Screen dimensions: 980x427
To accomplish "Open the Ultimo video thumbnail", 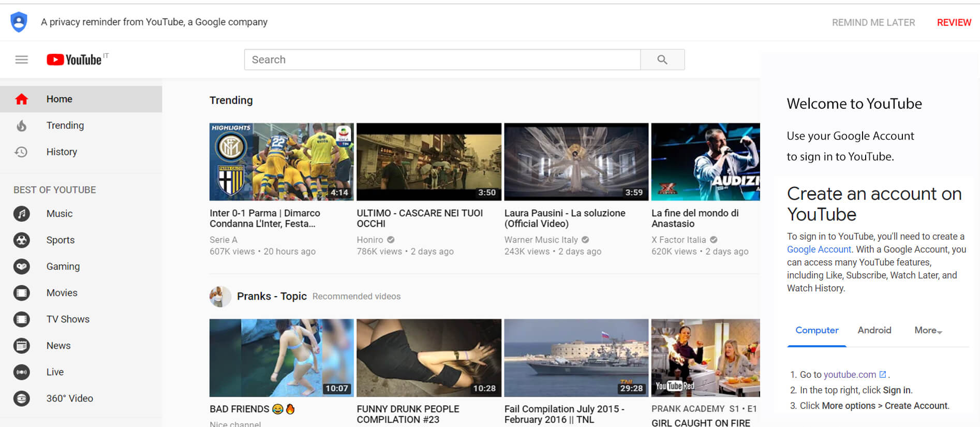I will point(429,161).
